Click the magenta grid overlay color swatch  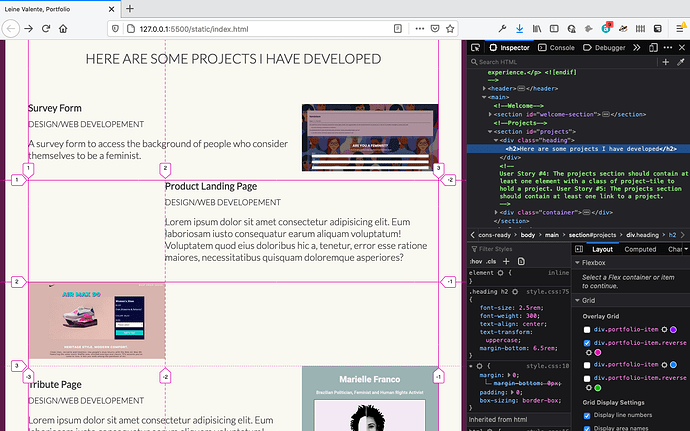[x=599, y=352]
